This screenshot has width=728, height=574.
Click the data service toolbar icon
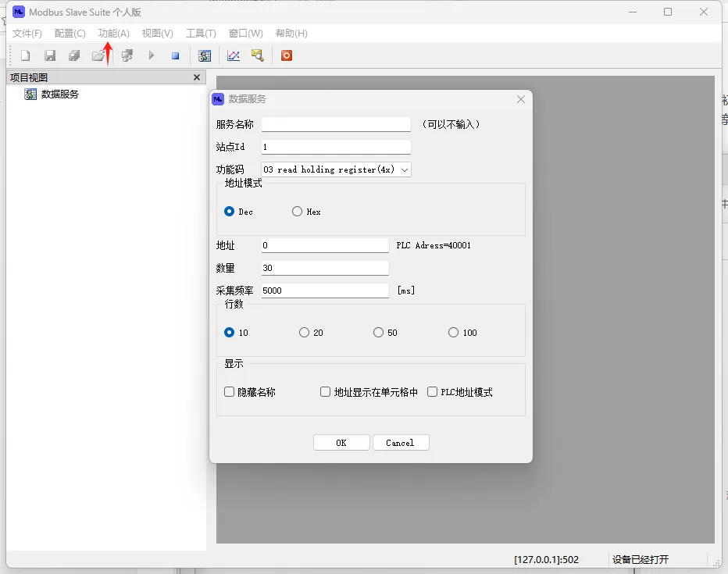pyautogui.click(x=205, y=55)
